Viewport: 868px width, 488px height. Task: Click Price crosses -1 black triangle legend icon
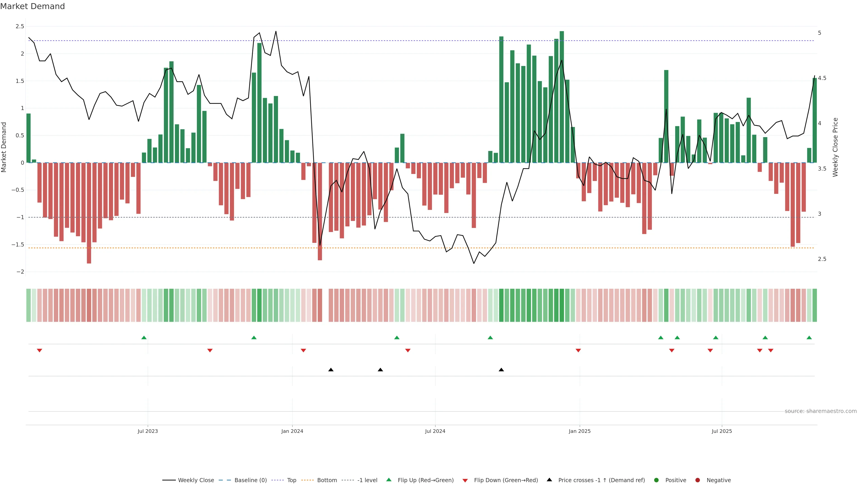549,480
